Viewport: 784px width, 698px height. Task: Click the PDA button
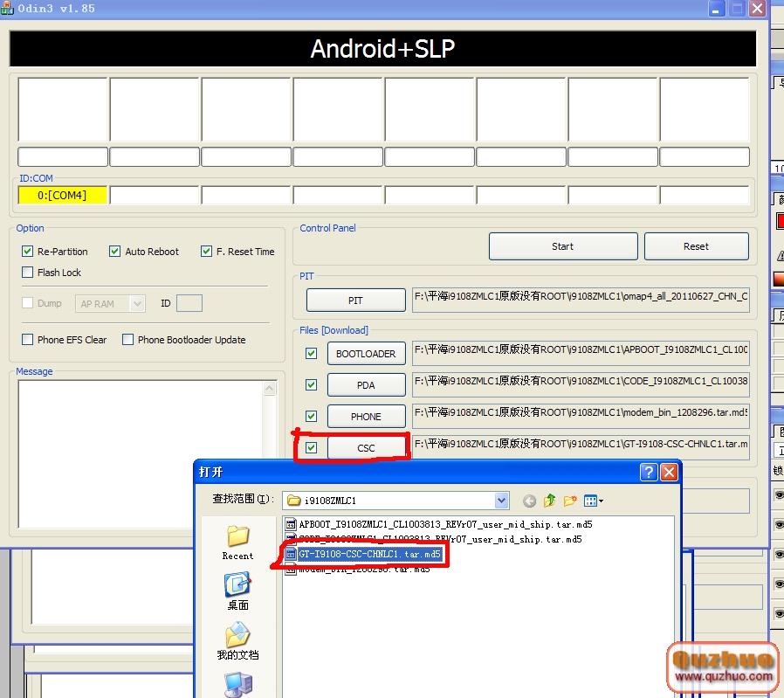point(366,385)
